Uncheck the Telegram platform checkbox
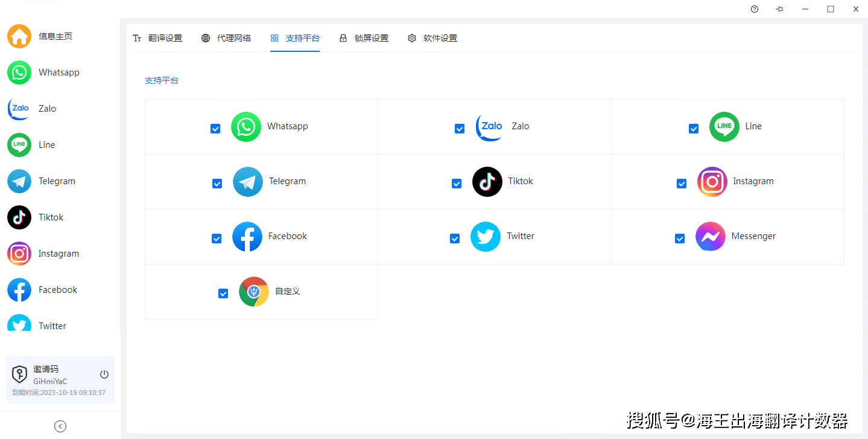Viewport: 868px width, 439px height. (217, 184)
